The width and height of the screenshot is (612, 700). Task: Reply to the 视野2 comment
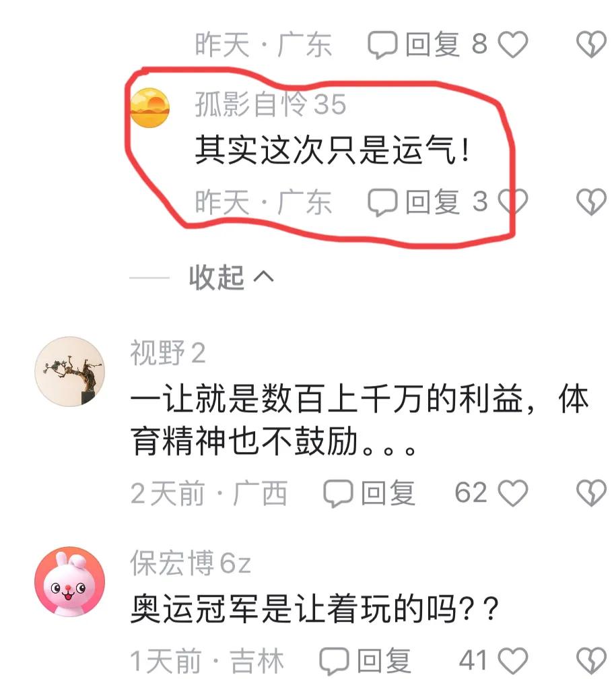tap(369, 493)
